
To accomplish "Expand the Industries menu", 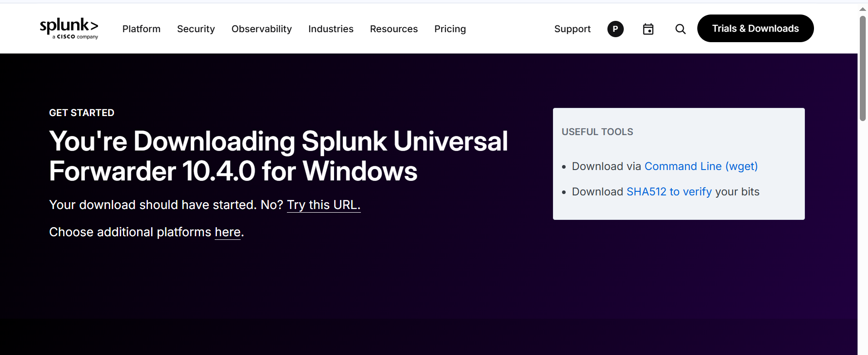I will click(331, 29).
